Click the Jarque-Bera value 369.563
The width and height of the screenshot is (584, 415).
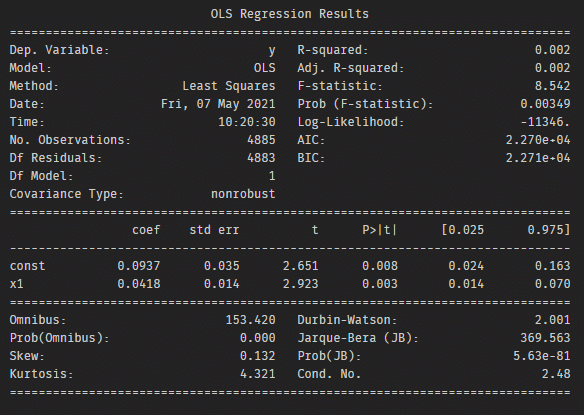[545, 338]
